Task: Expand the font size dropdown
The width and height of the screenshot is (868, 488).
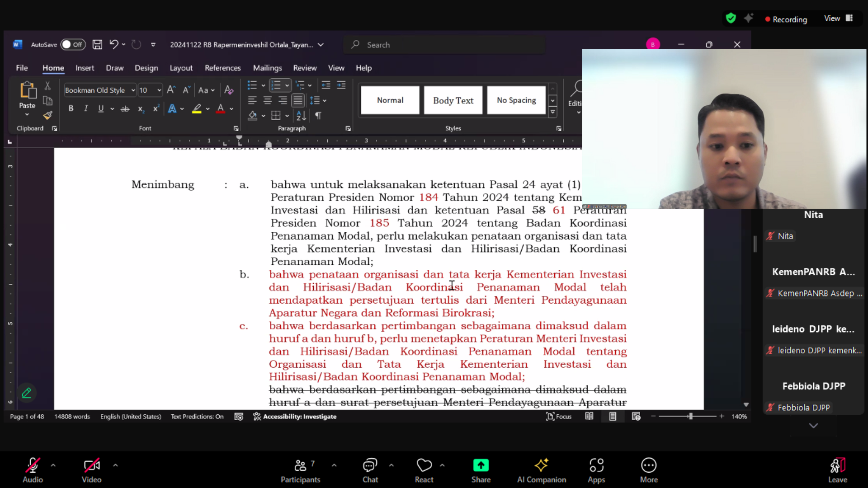Action: pyautogui.click(x=159, y=90)
